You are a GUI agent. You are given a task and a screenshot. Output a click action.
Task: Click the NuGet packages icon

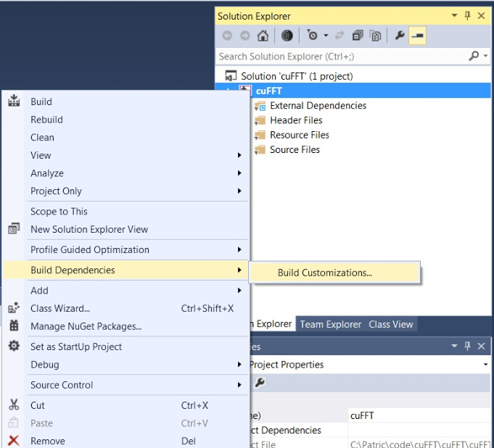pos(14,325)
